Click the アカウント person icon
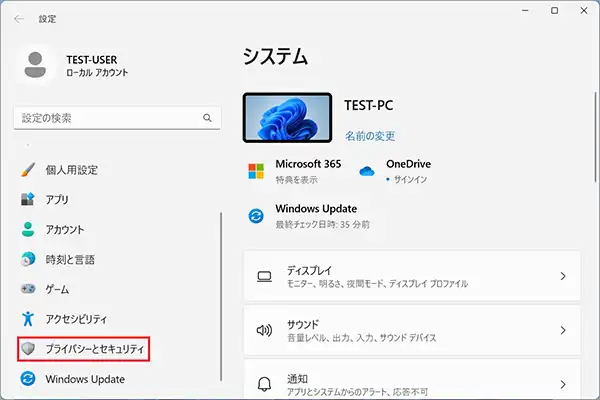 [x=28, y=229]
